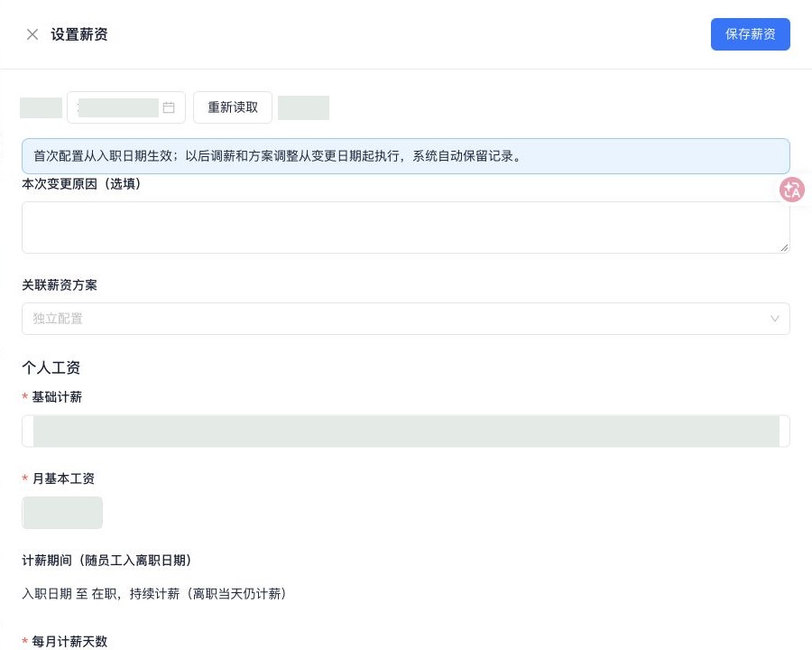Screen dimensions: 812x650
Task: Focus the 本次变更原因 text area
Action: 405,227
